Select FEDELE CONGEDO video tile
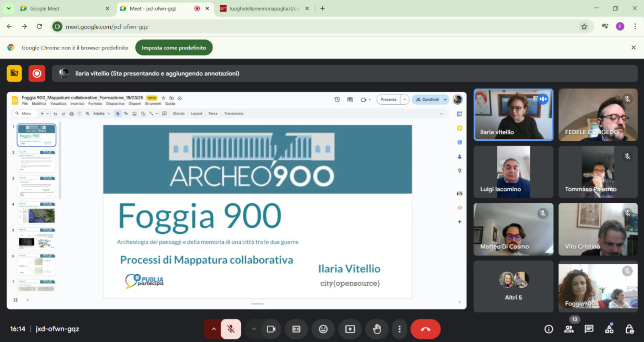The width and height of the screenshot is (644, 342). [x=598, y=115]
